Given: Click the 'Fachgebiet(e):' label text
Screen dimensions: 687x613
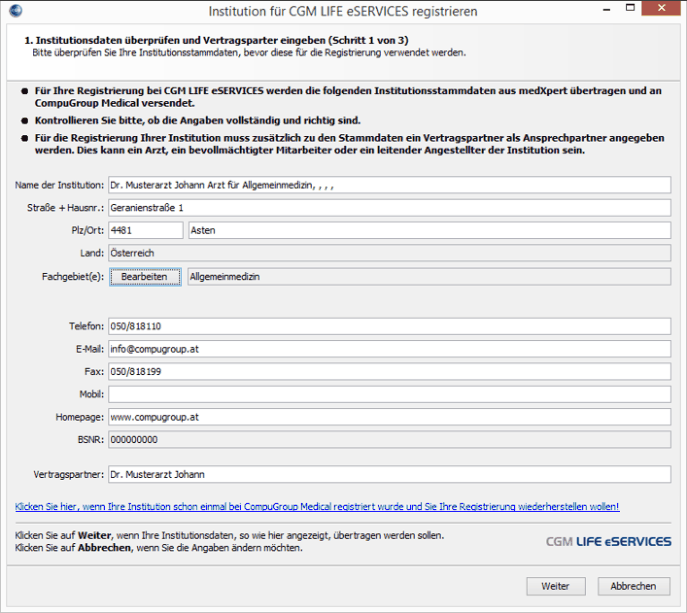Looking at the screenshot, I should [73, 277].
